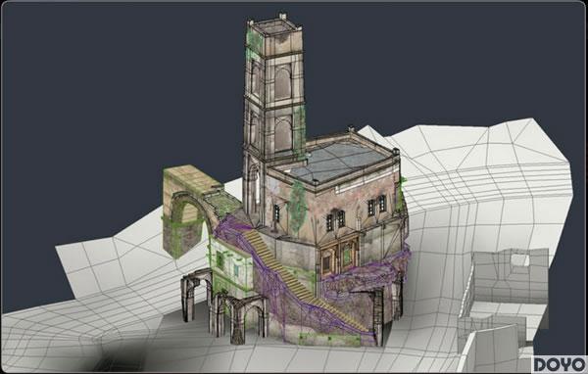Click the ornate wooden double-door entrance
Viewport: 588px width, 374px height.
tap(339, 256)
